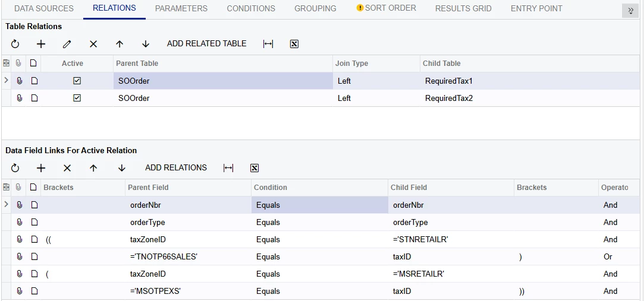Click Child Field column header

pyautogui.click(x=451, y=187)
